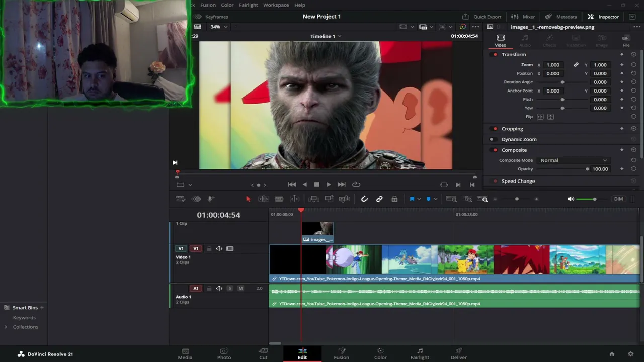Open the Composite Mode dropdown
The height and width of the screenshot is (362, 644).
pos(574,160)
